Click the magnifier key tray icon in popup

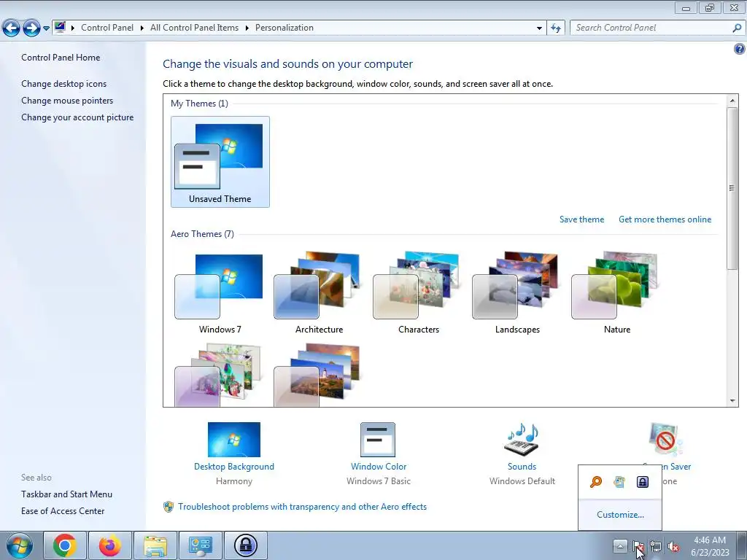pyautogui.click(x=596, y=482)
